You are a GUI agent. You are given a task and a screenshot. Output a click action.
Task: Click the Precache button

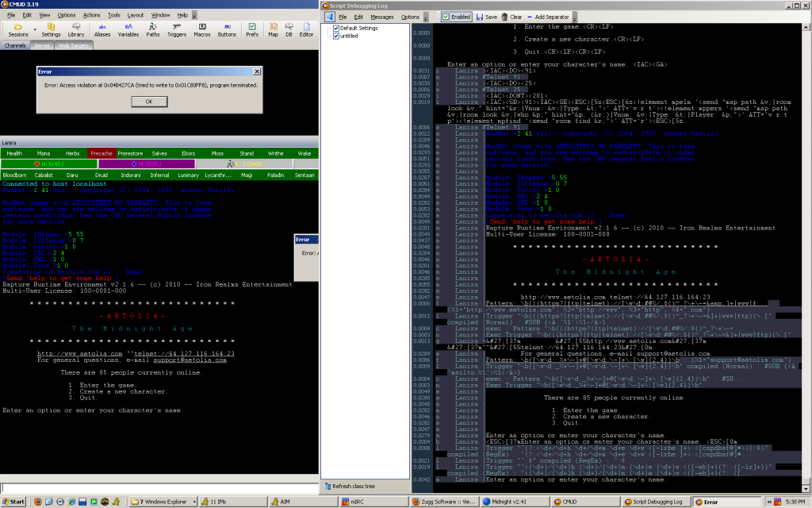click(101, 152)
